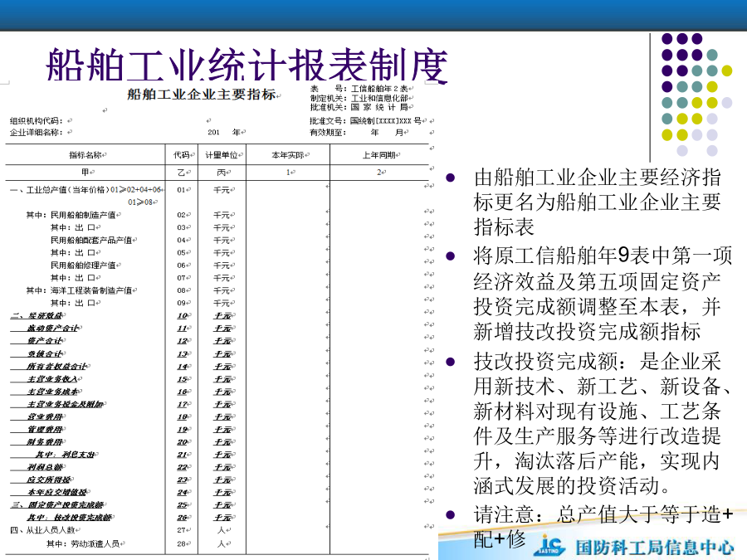747x560 pixels.
Task: Click the line '批准机关：国家统计局'
Action: (359, 107)
